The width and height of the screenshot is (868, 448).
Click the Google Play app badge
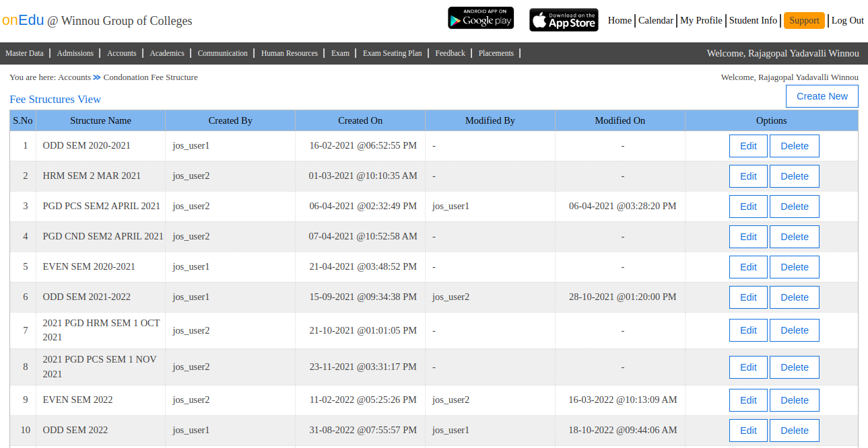click(480, 18)
